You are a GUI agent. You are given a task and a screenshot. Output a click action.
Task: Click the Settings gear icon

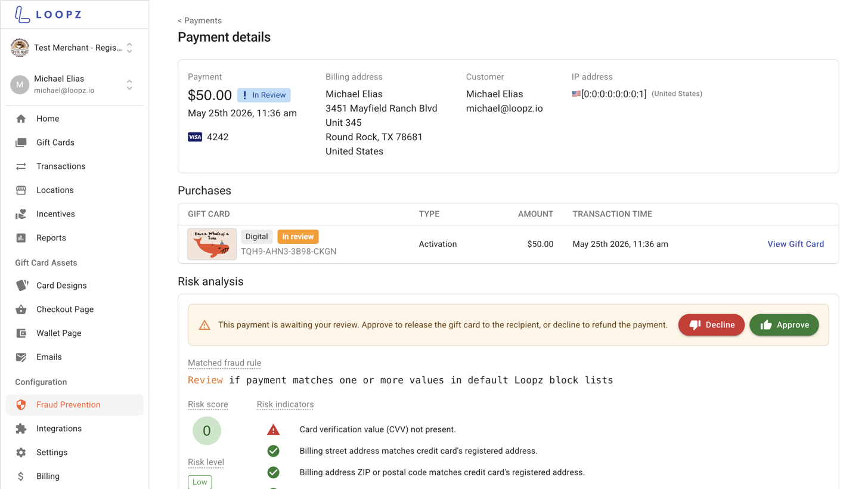[x=21, y=453]
